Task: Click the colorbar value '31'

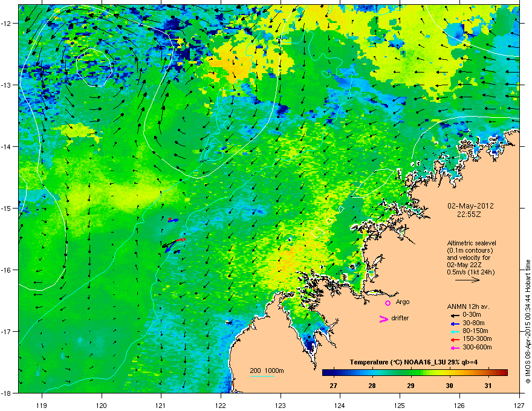Action: [x=488, y=386]
